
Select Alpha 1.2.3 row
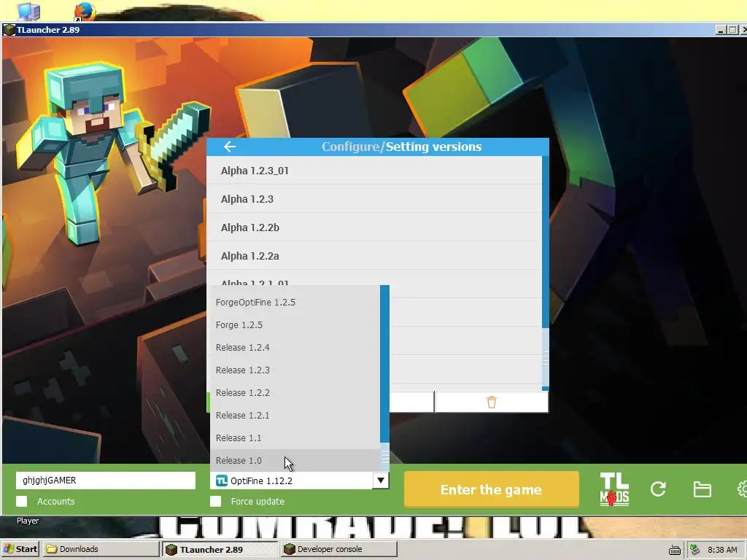tap(374, 199)
